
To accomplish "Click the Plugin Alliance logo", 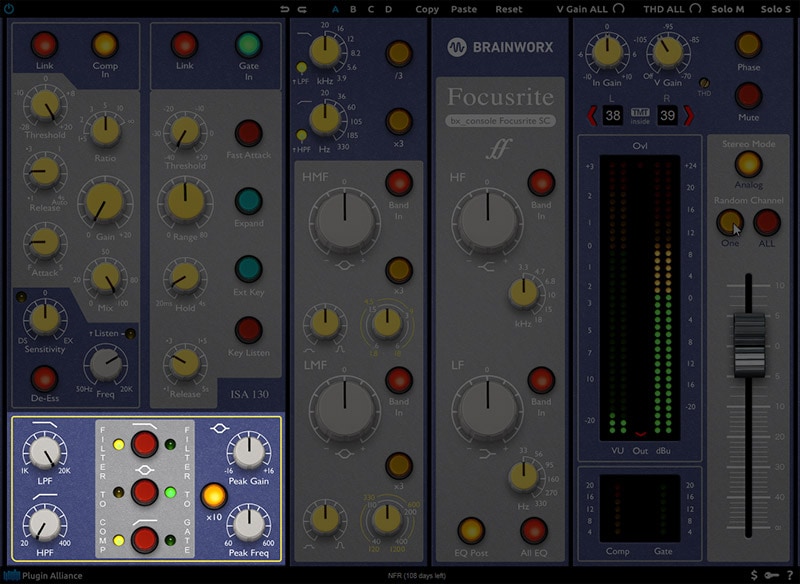I will click(44, 575).
